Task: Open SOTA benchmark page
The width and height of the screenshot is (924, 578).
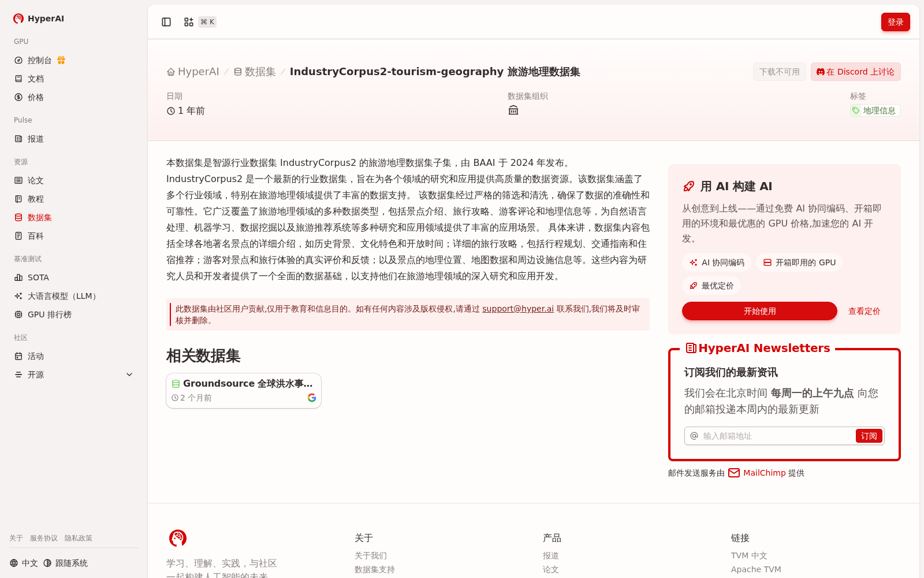Action: click(74, 277)
